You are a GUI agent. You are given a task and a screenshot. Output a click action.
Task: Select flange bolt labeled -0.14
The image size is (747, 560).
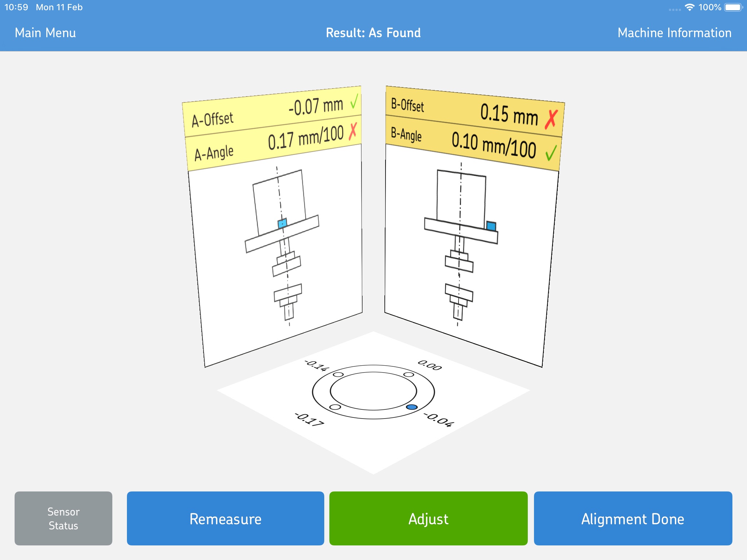(x=338, y=374)
